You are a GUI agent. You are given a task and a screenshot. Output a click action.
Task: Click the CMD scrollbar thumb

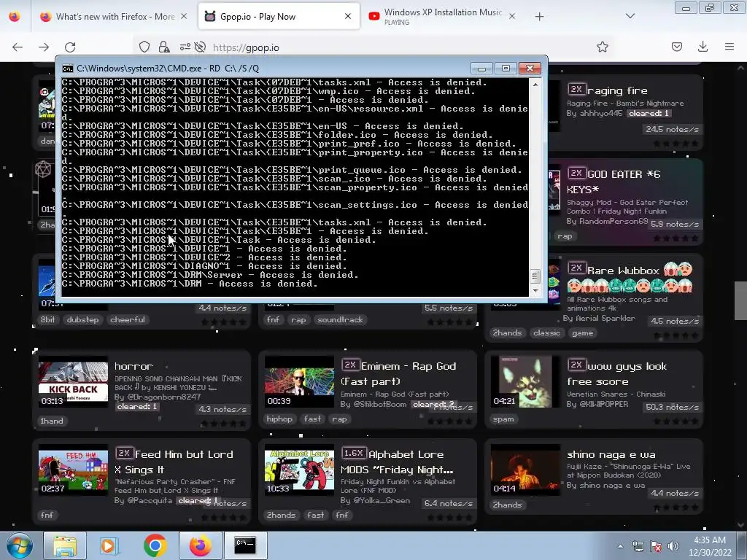tap(535, 276)
